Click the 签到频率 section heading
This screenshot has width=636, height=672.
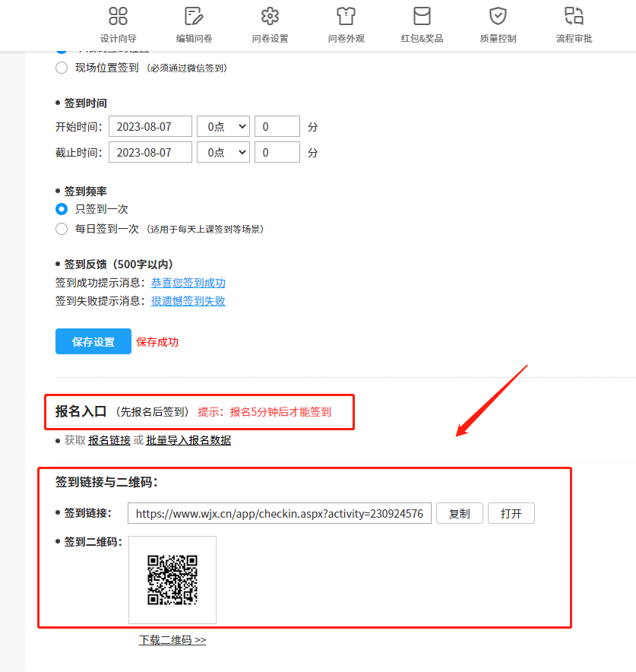tap(85, 191)
